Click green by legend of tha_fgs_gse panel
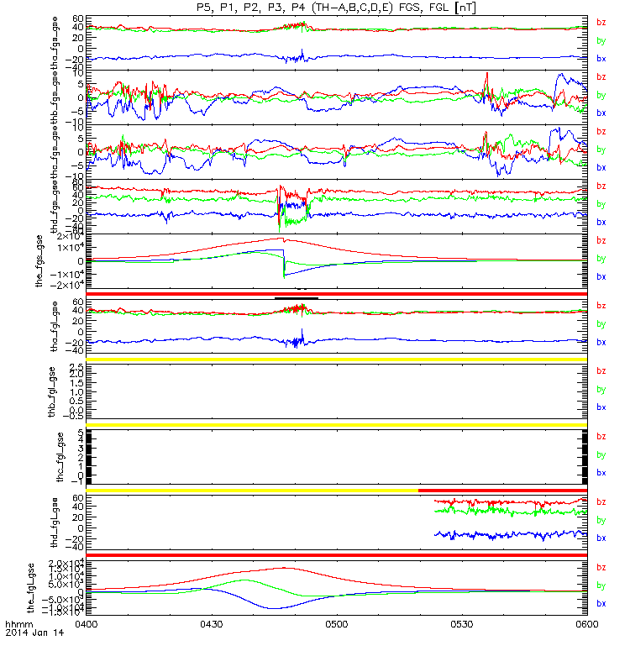The image size is (630, 672). click(x=601, y=40)
